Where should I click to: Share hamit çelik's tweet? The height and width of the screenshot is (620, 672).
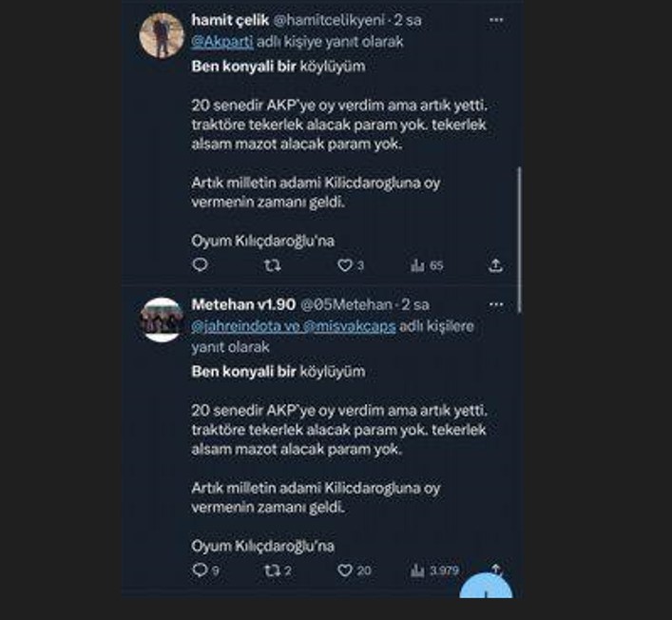coord(496,266)
